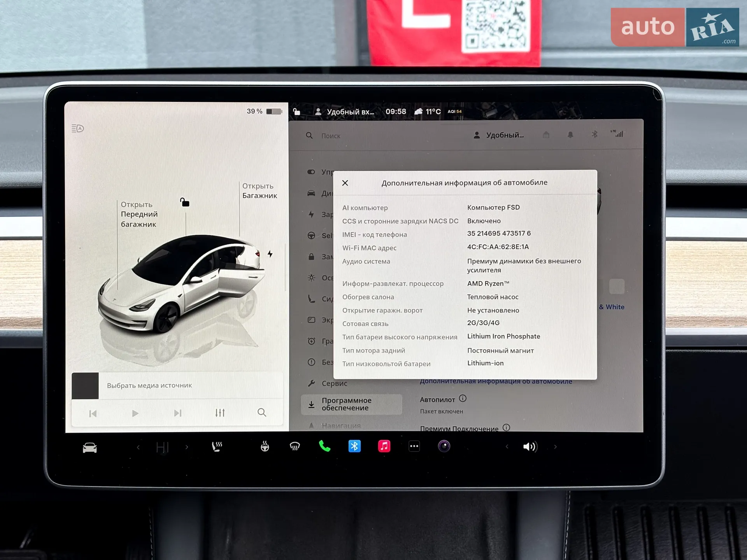Close the additional vehicle information dialog
This screenshot has height=560, width=747.
(x=345, y=183)
